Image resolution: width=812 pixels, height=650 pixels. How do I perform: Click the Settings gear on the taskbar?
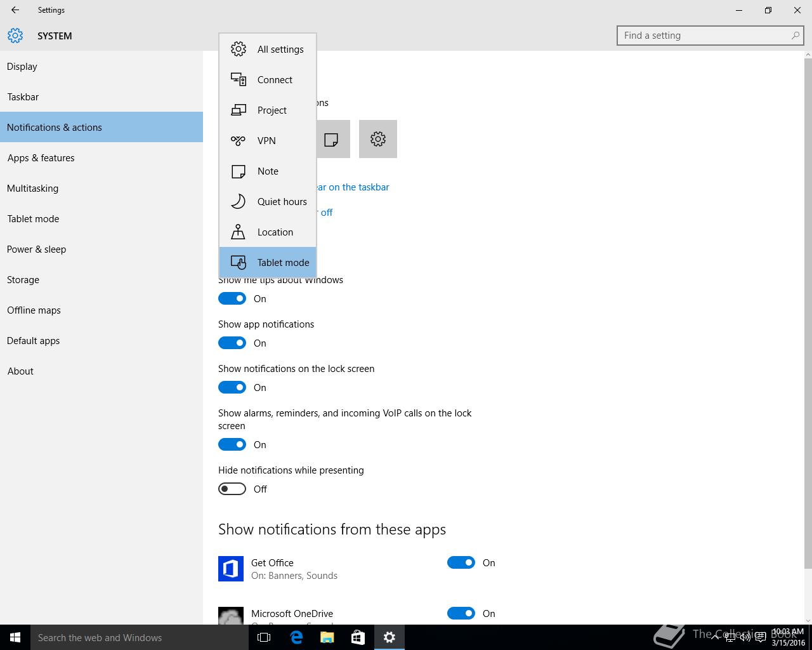(390, 637)
